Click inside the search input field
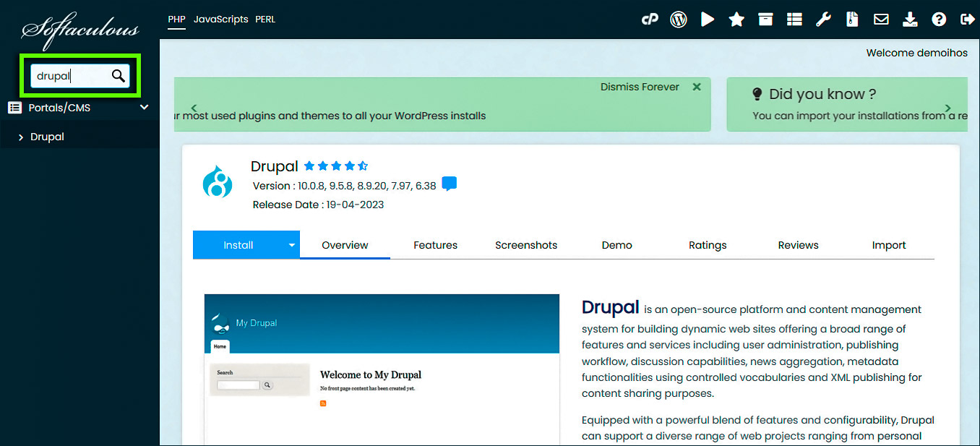 (x=72, y=75)
